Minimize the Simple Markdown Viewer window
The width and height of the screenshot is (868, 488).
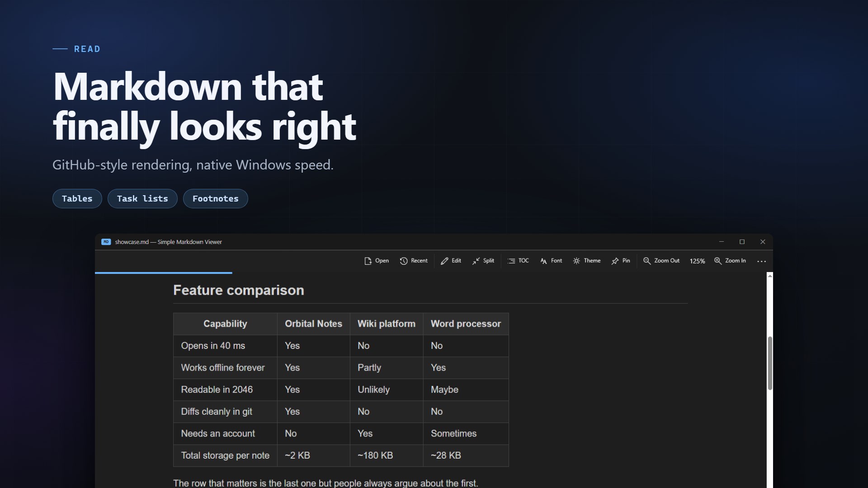(x=722, y=242)
